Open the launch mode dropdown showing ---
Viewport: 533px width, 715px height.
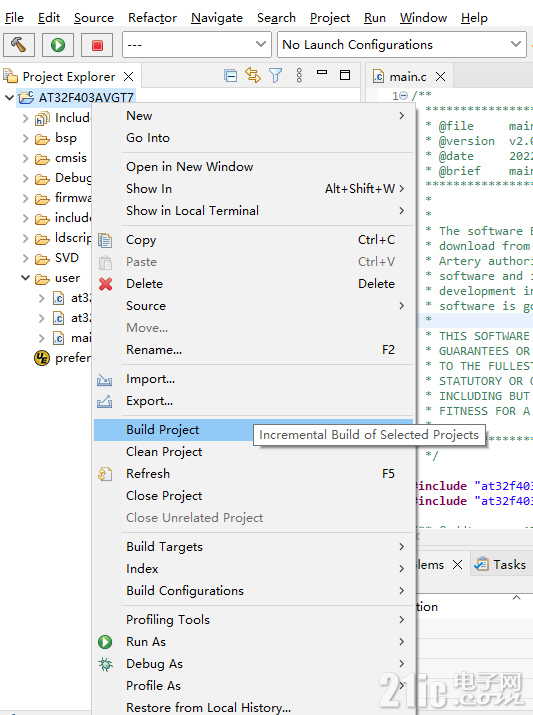(x=197, y=45)
